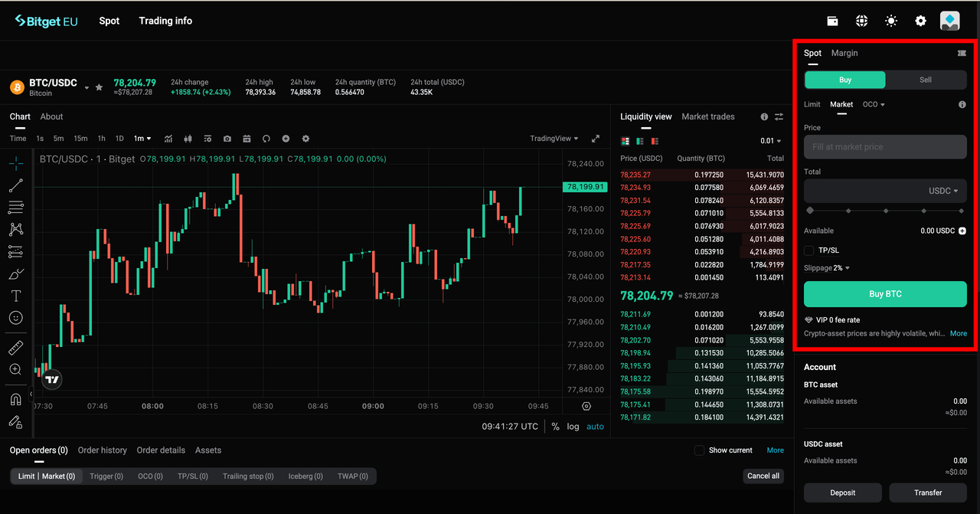Click the Buy BTC button
Screen dimensions: 980x514
[x=885, y=294]
